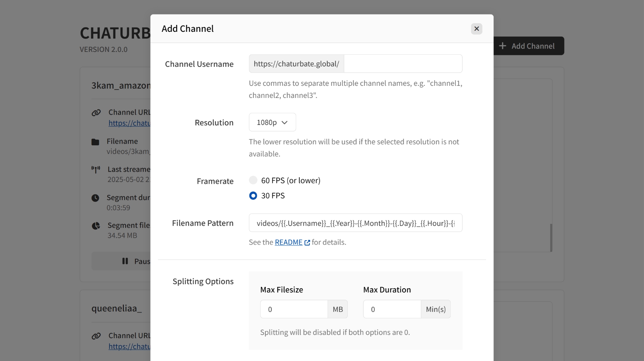Close the Add Channel dialog
The width and height of the screenshot is (644, 361).
[x=477, y=29]
